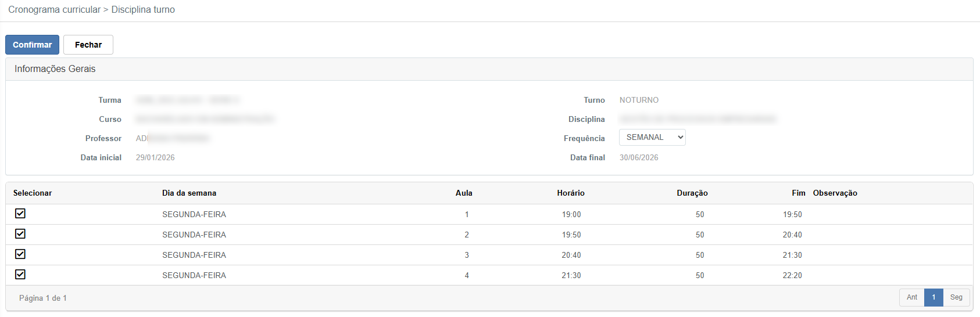Viewport: 980px width, 317px height.
Task: Untick the checkbox for Aula 4 row
Action: (x=20, y=275)
